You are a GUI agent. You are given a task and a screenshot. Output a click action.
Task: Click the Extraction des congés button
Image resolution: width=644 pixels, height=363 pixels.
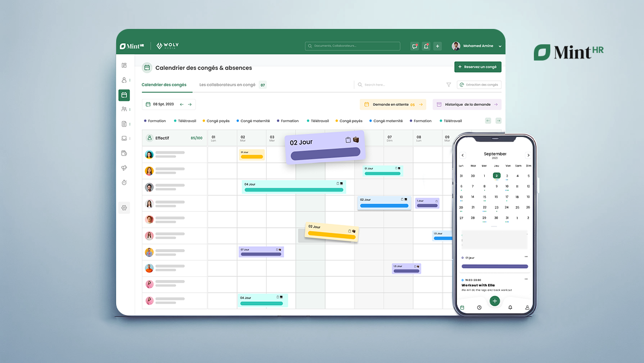pos(479,85)
